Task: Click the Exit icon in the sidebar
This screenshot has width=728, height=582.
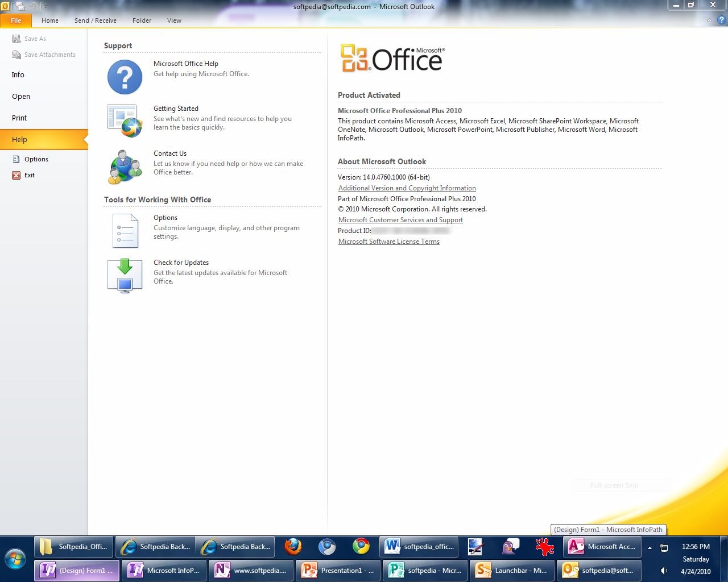Action: 16,175
